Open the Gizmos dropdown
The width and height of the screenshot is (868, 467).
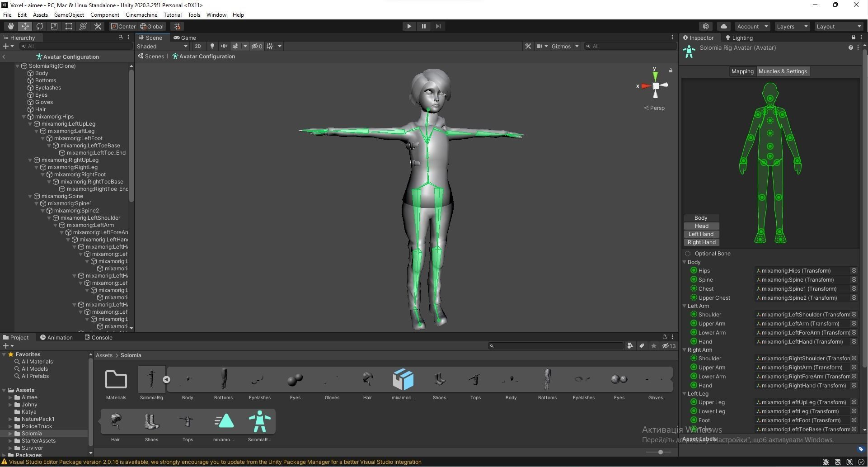[565, 46]
